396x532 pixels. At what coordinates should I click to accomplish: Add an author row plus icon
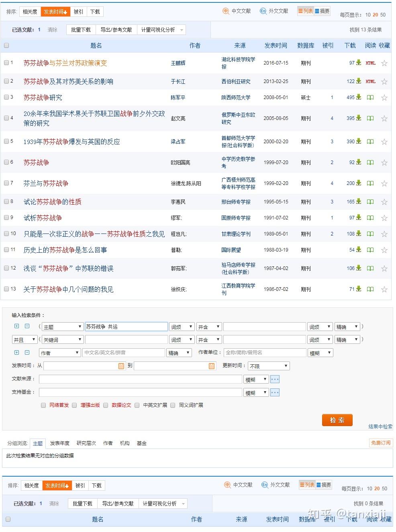click(16, 352)
